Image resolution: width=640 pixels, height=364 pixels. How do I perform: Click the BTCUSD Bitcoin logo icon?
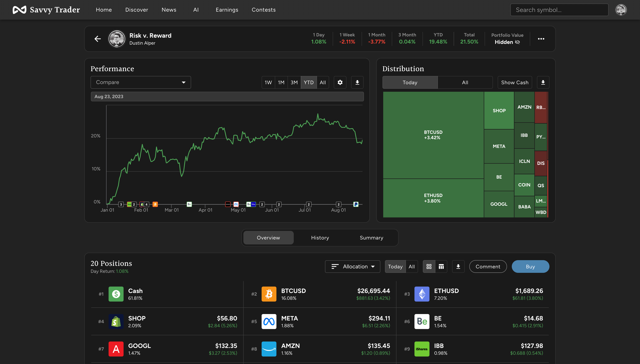tap(269, 294)
